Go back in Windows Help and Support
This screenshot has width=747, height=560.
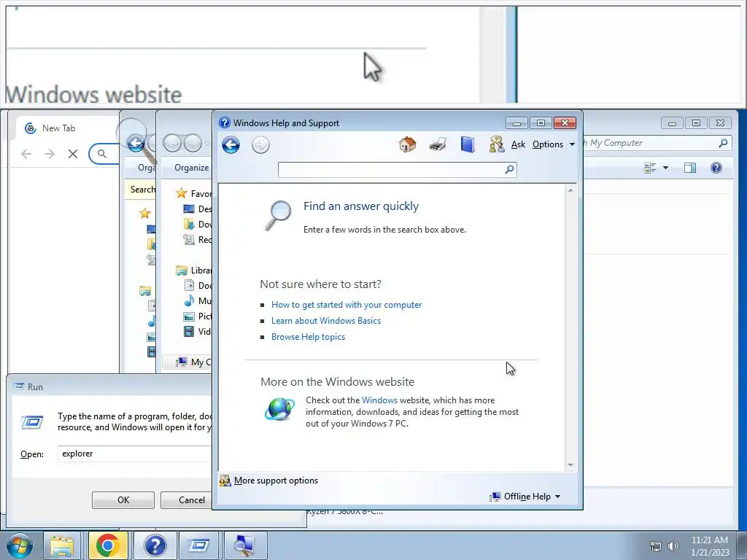[231, 145]
